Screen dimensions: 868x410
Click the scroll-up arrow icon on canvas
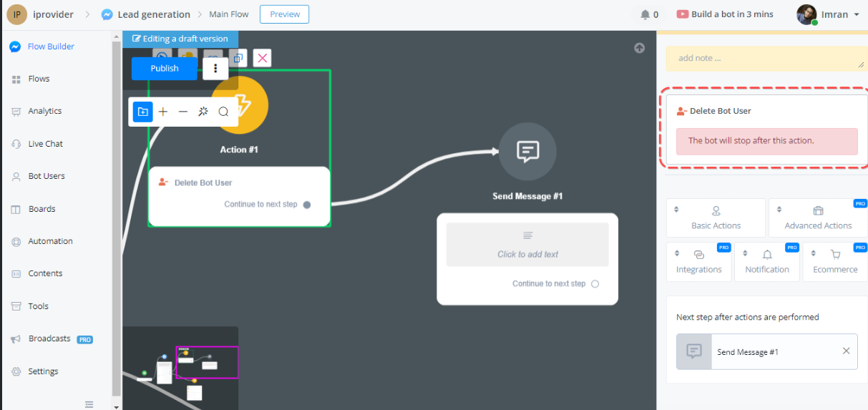[x=639, y=48]
